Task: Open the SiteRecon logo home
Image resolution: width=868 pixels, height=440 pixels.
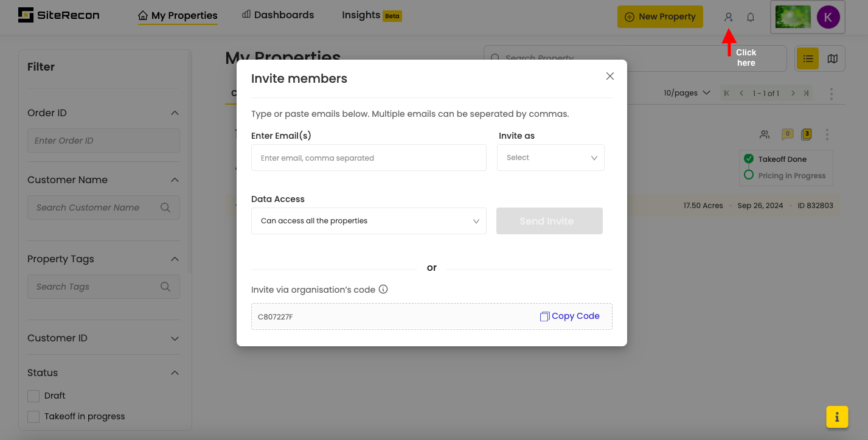Action: pyautogui.click(x=59, y=15)
